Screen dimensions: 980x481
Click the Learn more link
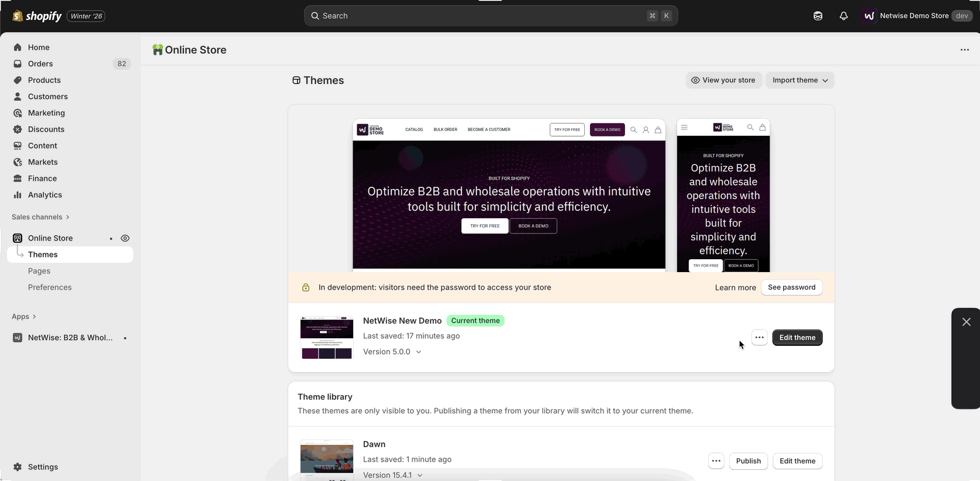735,287
